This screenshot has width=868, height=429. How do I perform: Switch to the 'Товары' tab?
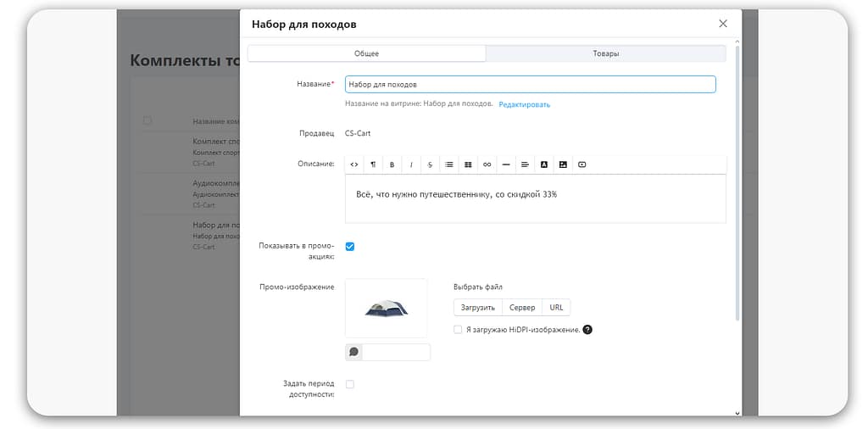coord(605,53)
